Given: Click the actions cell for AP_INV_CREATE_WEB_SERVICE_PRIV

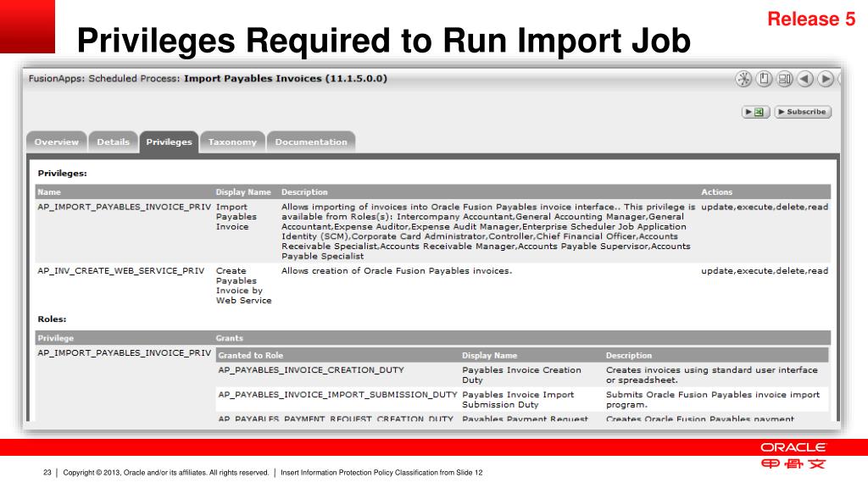Looking at the screenshot, I should click(x=765, y=271).
